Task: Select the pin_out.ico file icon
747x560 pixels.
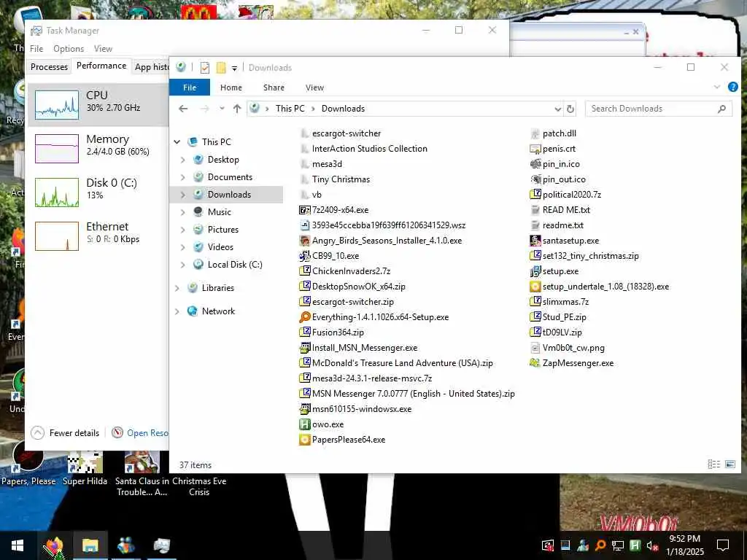Action: [535, 179]
